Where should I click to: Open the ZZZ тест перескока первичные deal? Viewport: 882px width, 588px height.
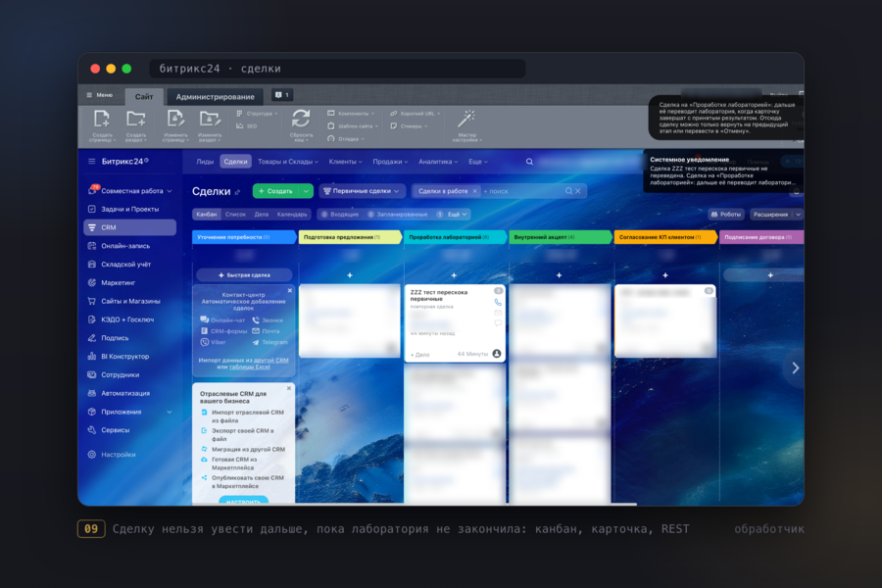(x=439, y=295)
